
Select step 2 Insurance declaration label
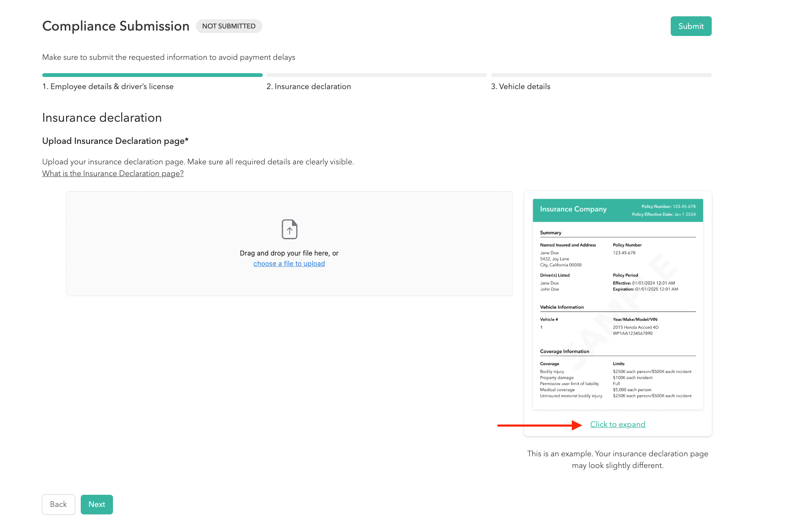click(309, 87)
